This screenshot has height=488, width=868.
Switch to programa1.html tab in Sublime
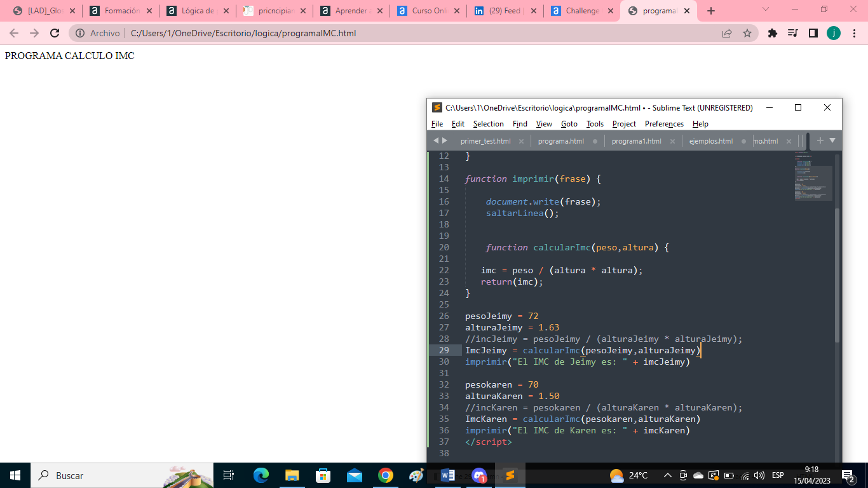point(636,141)
